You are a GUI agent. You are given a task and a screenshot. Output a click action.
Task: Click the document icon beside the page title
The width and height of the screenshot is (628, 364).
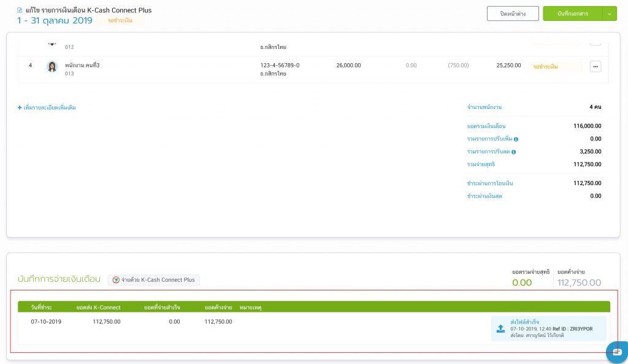(20, 10)
